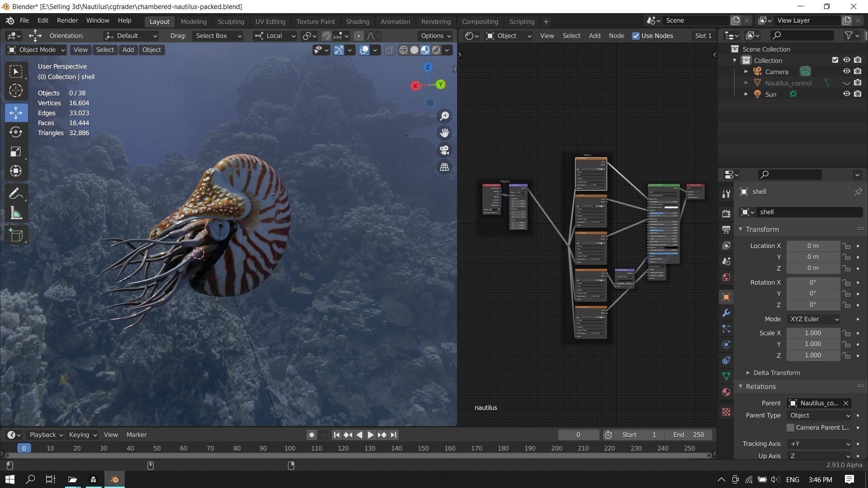868x488 pixels.
Task: Select the Select Box tool in viewport toolbar
Action: coord(16,71)
